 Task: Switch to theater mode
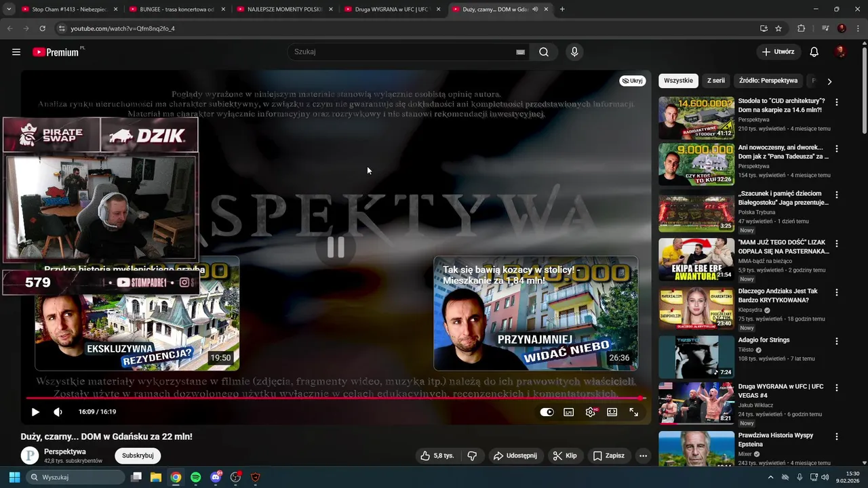point(612,412)
